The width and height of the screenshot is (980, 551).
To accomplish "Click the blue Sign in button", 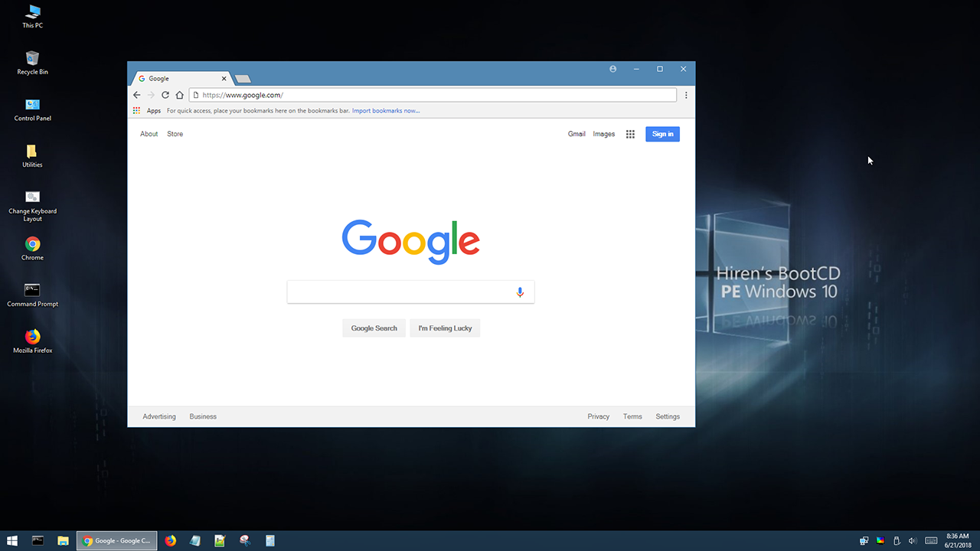I will click(662, 134).
